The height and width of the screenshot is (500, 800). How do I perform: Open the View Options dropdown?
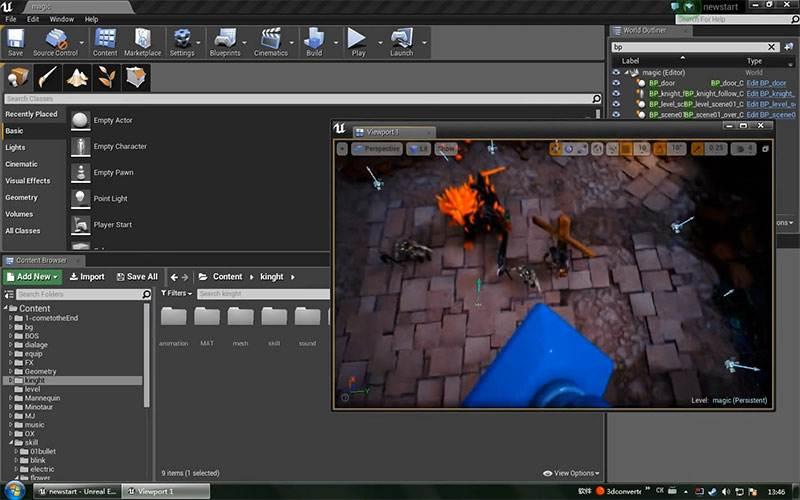click(573, 473)
